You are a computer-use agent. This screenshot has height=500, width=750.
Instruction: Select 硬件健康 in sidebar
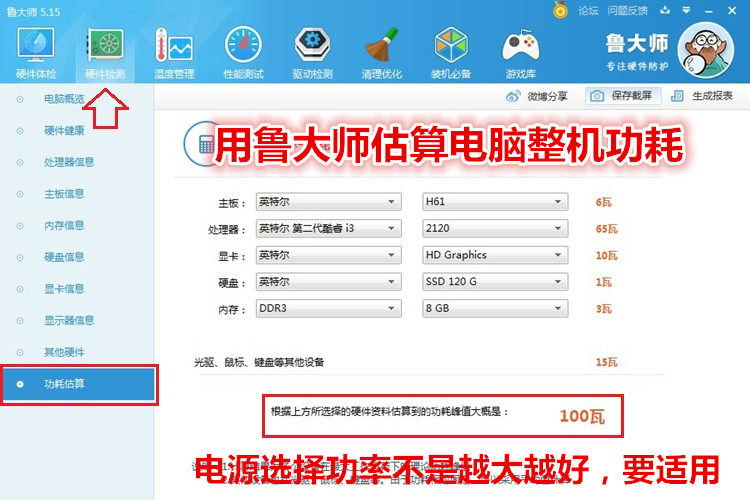[64, 131]
